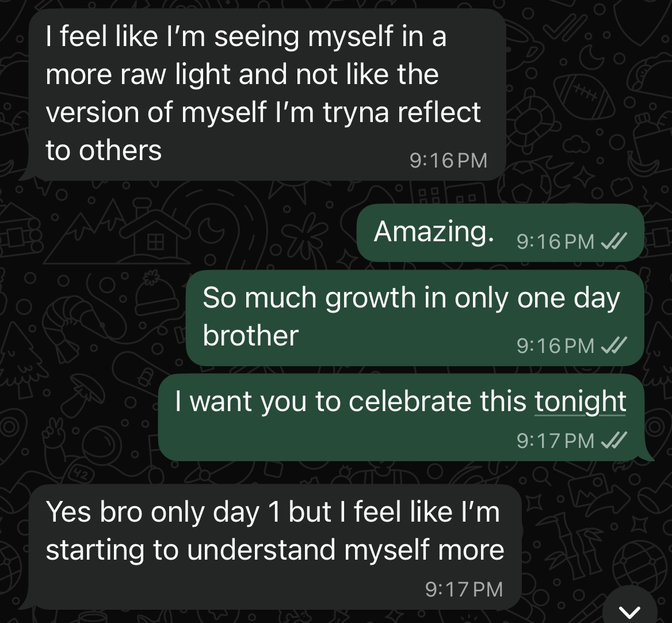The height and width of the screenshot is (623, 672).
Task: Tap 9:17 PM timestamp on the last received message
Action: click(464, 589)
